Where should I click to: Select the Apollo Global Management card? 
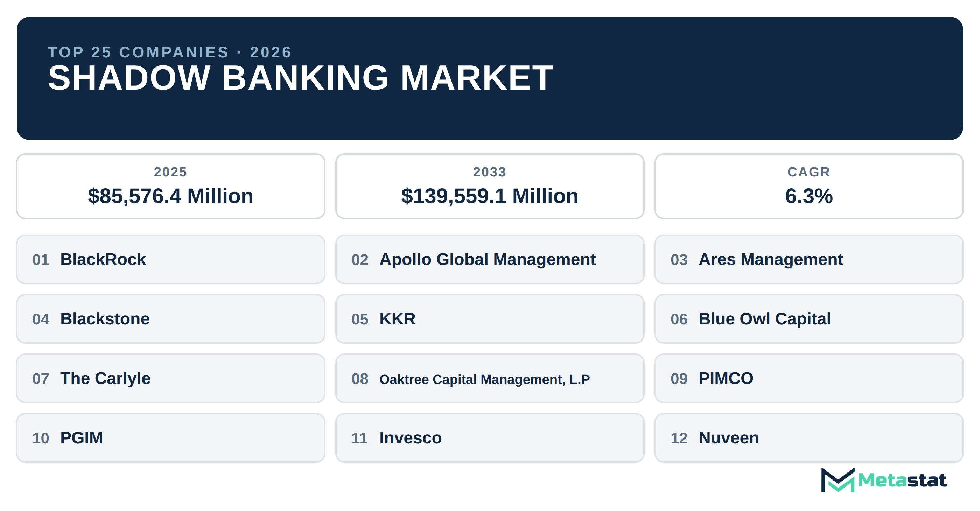490,259
